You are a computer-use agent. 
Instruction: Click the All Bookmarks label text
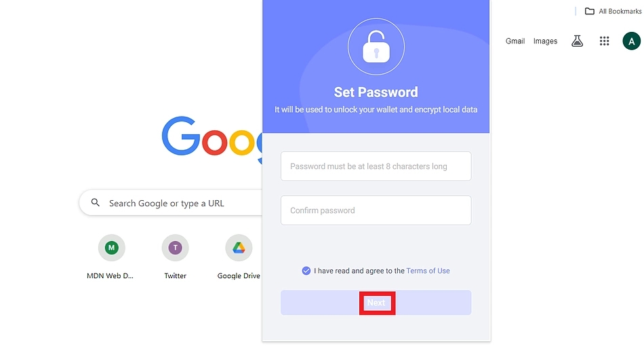620,11
